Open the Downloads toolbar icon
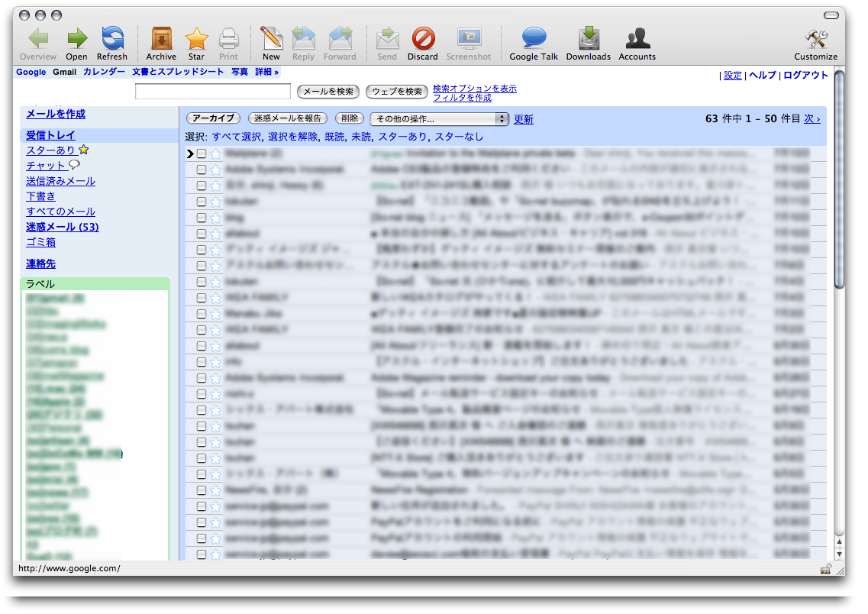Screen dimensions: 868x614 pyautogui.click(x=588, y=39)
